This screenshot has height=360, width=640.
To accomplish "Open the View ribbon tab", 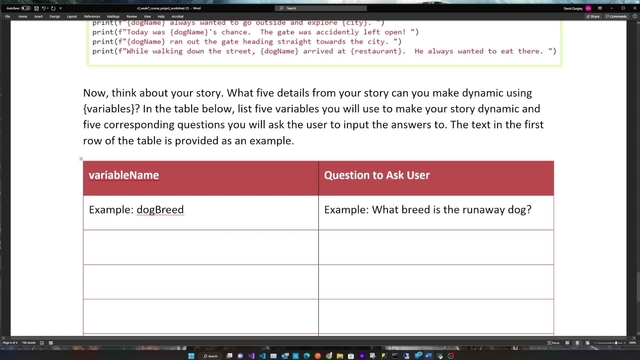I will 147,16.
